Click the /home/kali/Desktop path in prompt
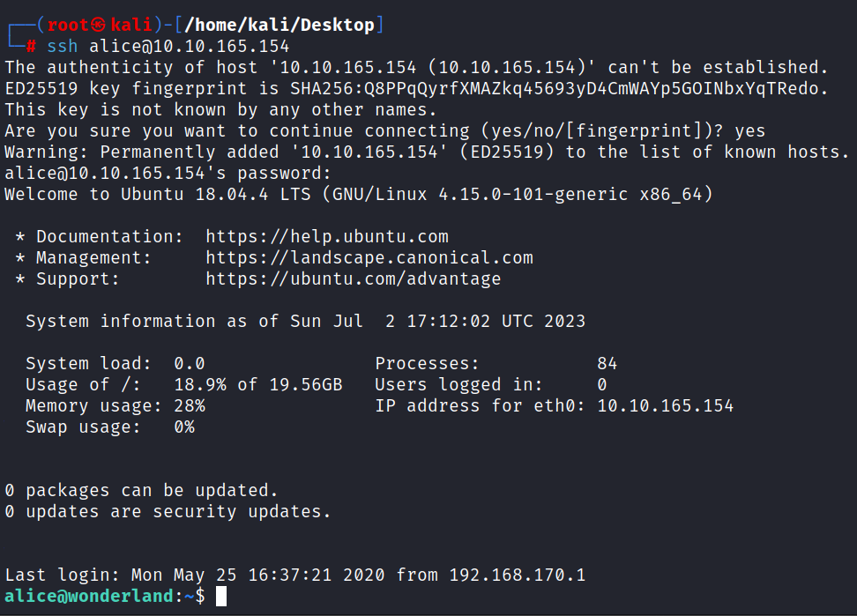Screen dimensions: 857x616 click(x=279, y=26)
